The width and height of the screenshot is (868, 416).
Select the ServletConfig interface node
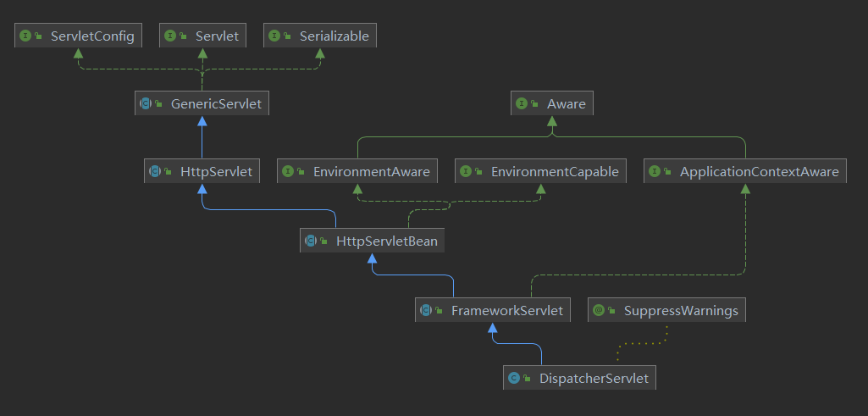(x=78, y=36)
